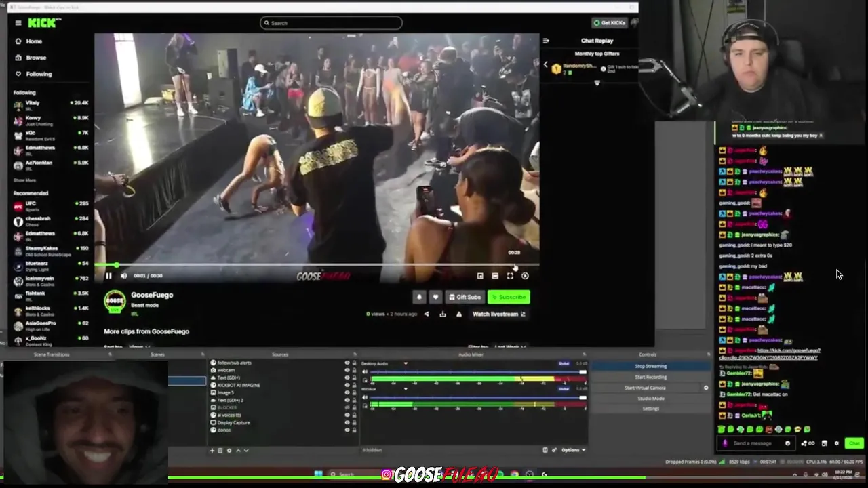Open UFC recommended channel
Viewport: 868px width, 488px height.
pos(51,205)
